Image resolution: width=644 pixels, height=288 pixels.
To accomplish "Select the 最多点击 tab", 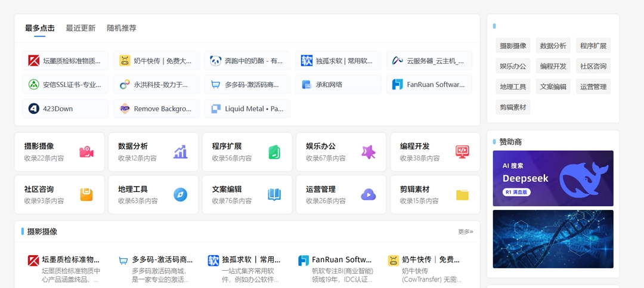I will pos(40,28).
